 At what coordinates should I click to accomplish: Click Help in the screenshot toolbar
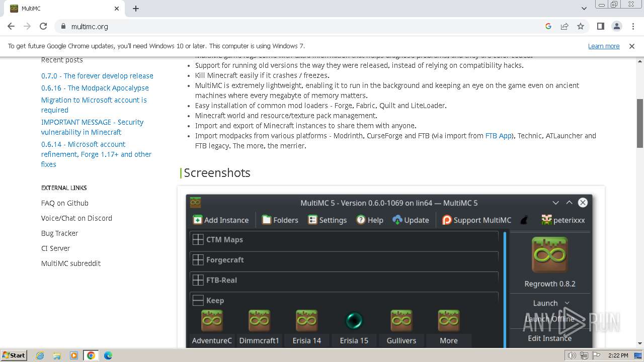370,220
